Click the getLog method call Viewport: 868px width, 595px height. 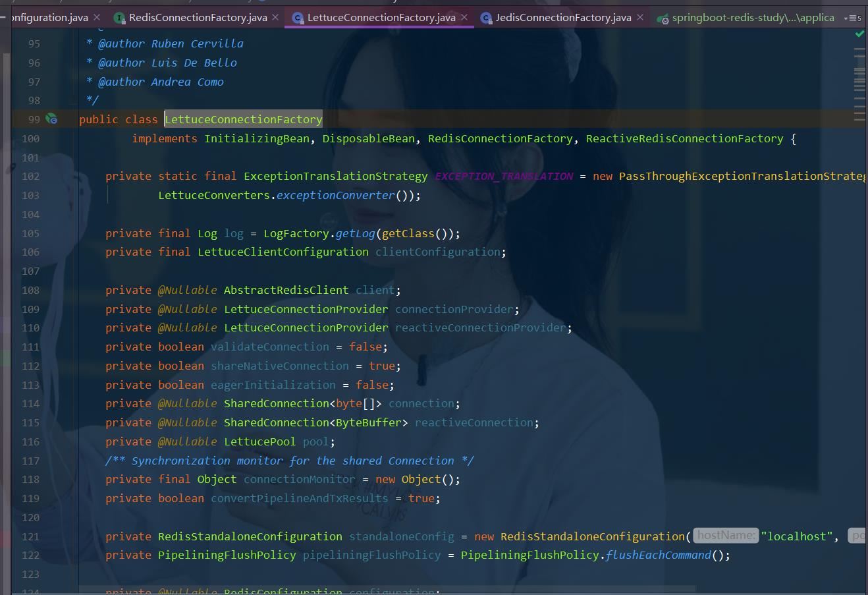click(x=356, y=233)
